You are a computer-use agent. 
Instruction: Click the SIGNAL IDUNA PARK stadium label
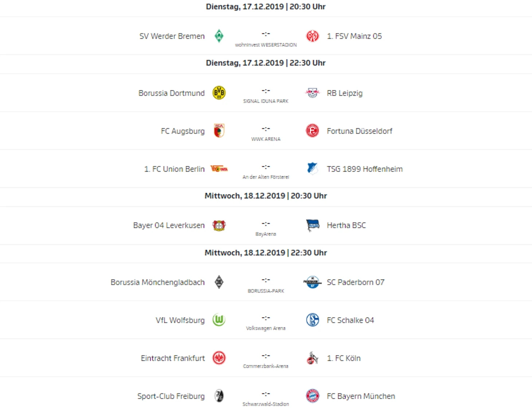tap(266, 101)
